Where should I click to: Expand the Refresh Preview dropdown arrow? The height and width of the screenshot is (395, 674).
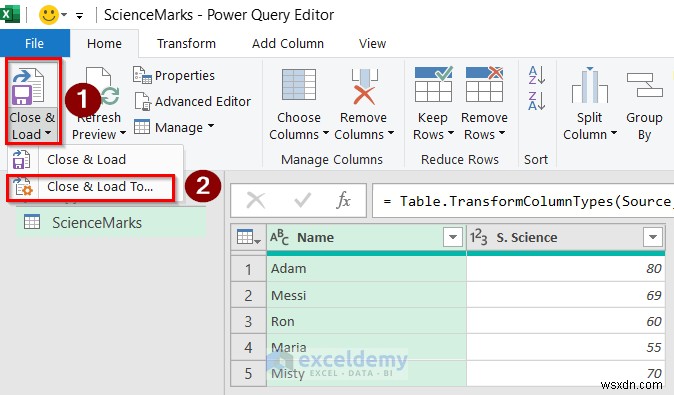click(123, 133)
